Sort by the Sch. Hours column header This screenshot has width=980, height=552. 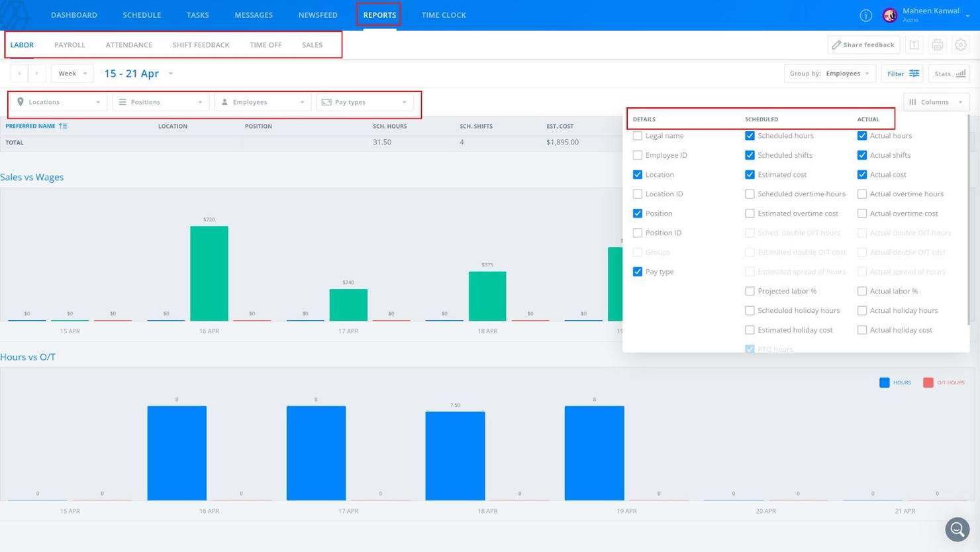(x=389, y=126)
